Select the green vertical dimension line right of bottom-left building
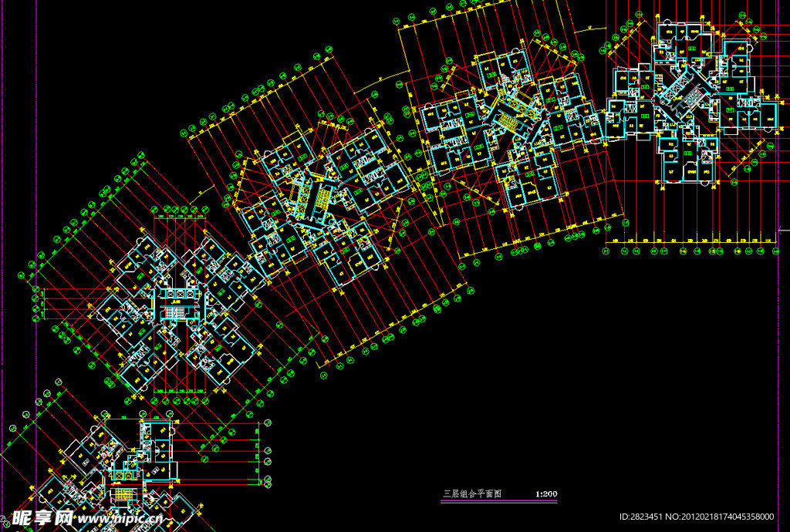790x532 pixels. (x=256, y=455)
